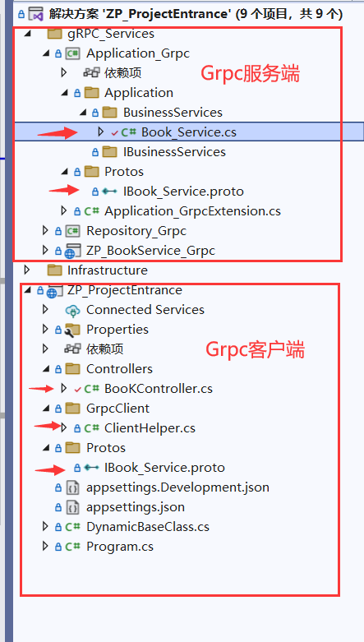Expand the Properties node
The height and width of the screenshot is (642, 364).
[45, 329]
